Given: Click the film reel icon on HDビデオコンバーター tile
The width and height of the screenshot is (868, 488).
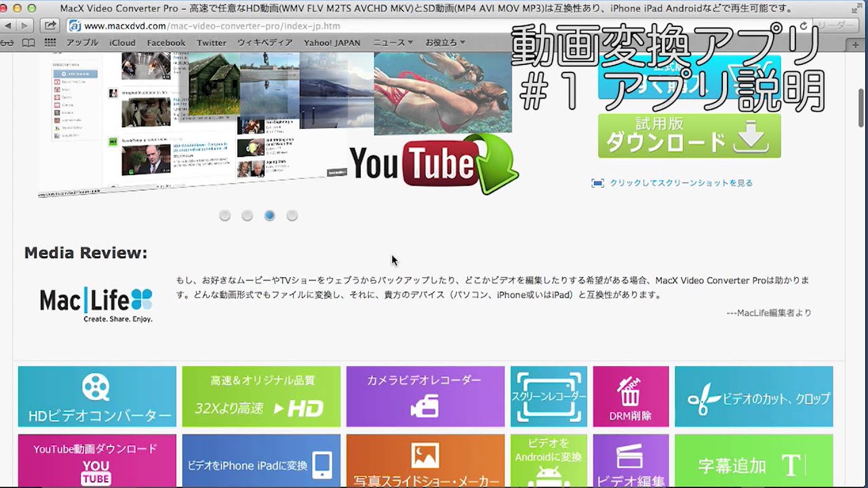Looking at the screenshot, I should click(96, 387).
